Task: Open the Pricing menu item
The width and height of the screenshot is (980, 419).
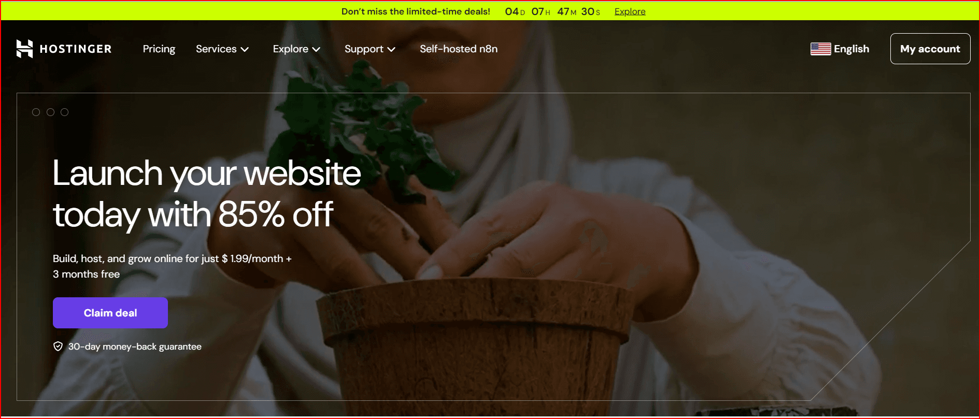Action: pos(159,49)
